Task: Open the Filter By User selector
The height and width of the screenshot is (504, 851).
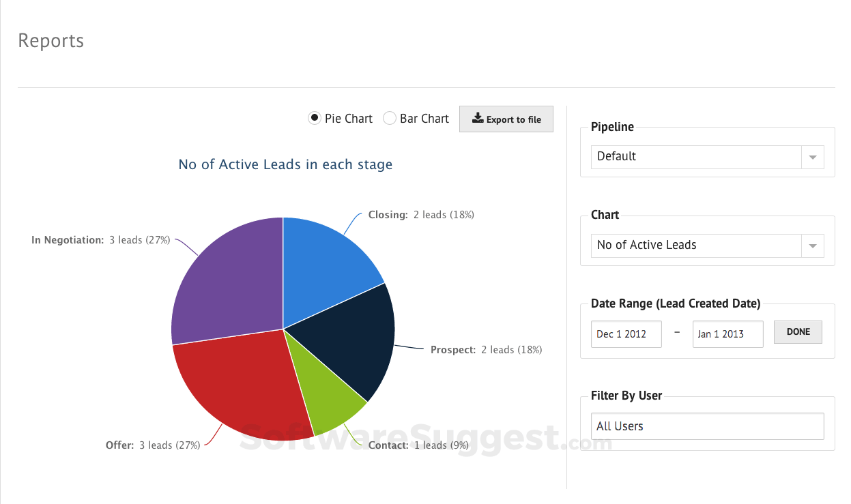Action: click(706, 426)
